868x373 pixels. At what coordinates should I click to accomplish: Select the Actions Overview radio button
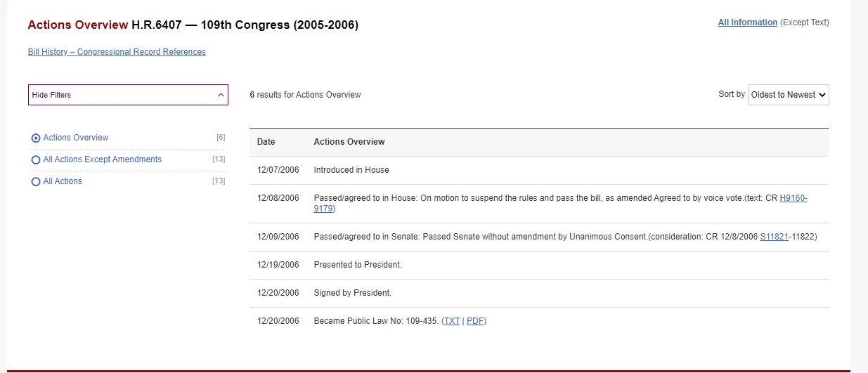click(x=36, y=138)
